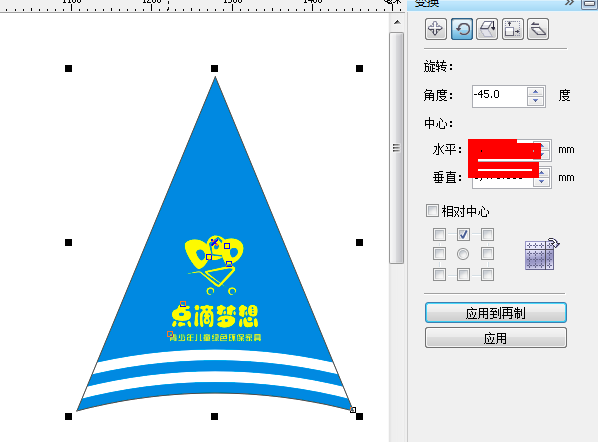598x442 pixels.
Task: Click the scroll up arrow of canvas
Action: coord(397,23)
